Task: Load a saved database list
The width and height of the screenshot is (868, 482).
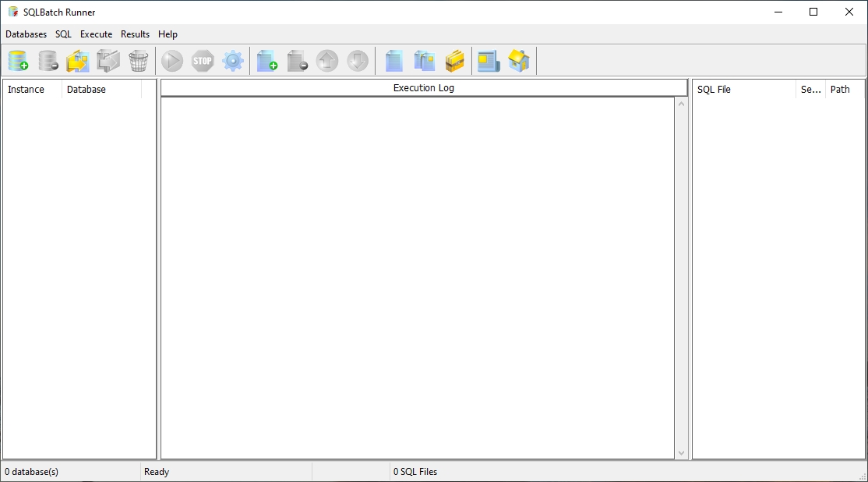Action: [x=79, y=61]
